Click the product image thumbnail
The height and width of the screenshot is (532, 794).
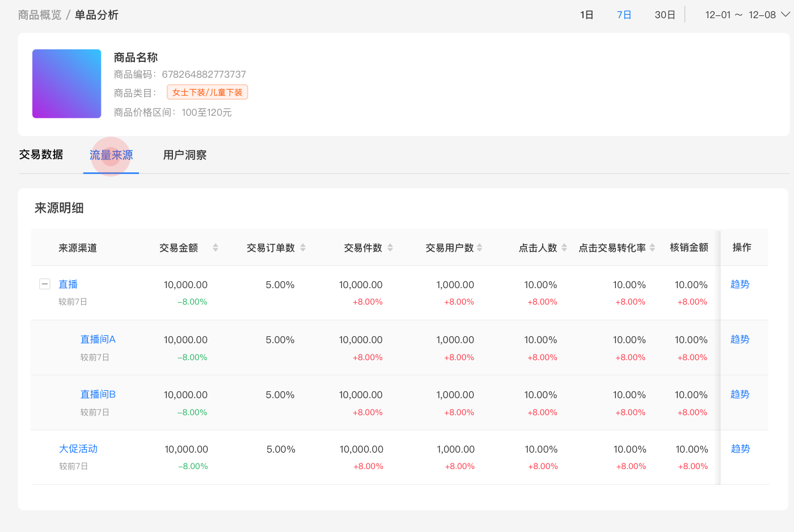(66, 83)
